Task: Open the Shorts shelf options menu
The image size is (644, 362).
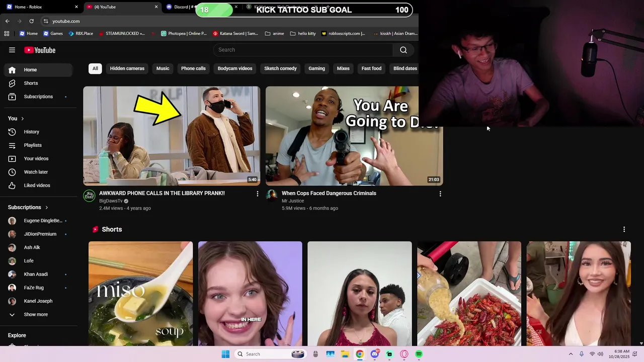Action: click(x=624, y=229)
